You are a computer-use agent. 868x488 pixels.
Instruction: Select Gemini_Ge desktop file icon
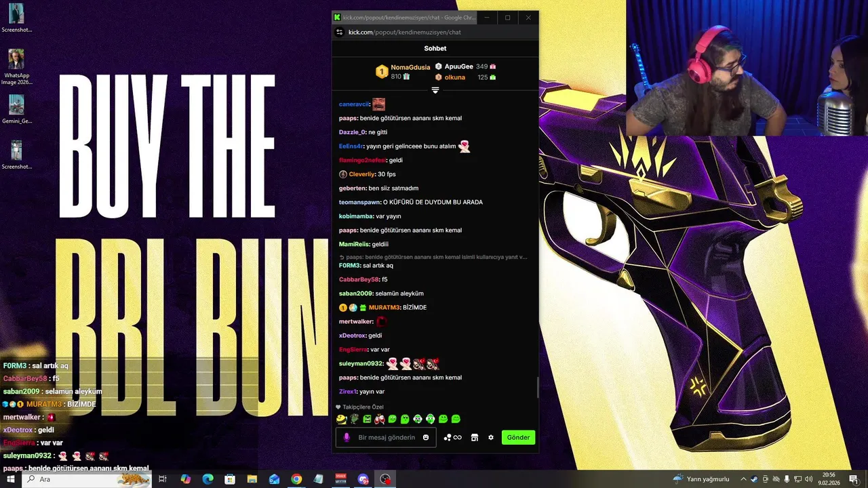pyautogui.click(x=16, y=109)
